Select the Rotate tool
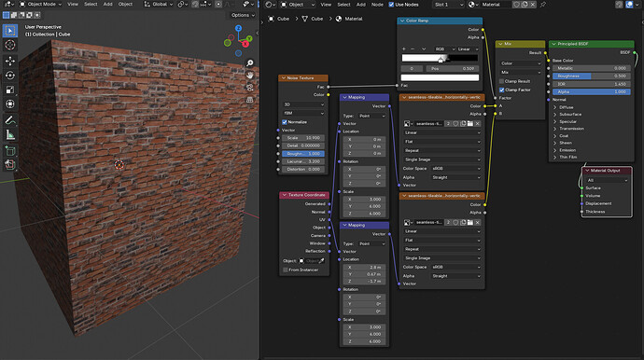The width and height of the screenshot is (644, 360). pos(10,76)
